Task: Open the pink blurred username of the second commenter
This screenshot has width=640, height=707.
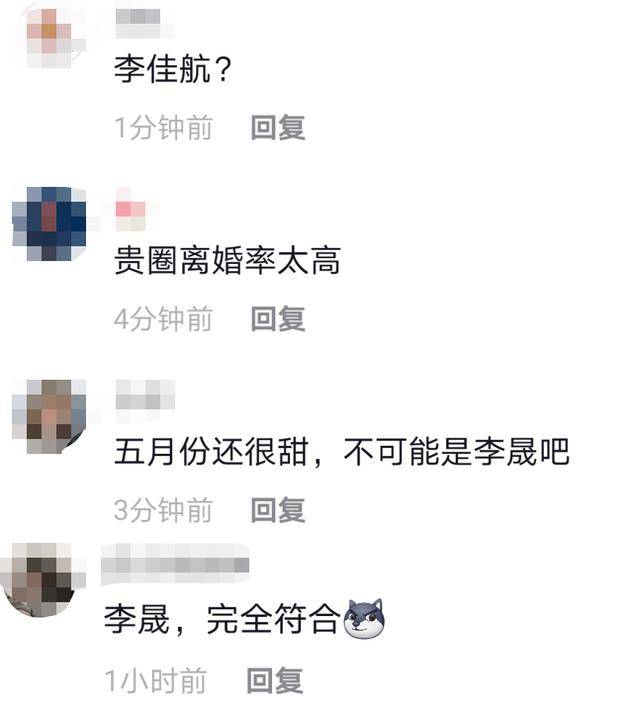Action: tap(131, 210)
